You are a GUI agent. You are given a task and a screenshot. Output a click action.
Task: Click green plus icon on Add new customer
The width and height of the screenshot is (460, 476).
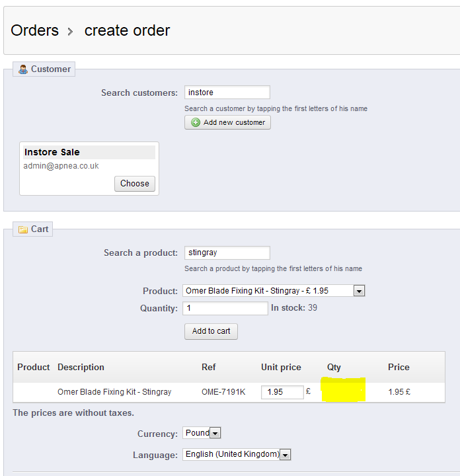tap(195, 122)
